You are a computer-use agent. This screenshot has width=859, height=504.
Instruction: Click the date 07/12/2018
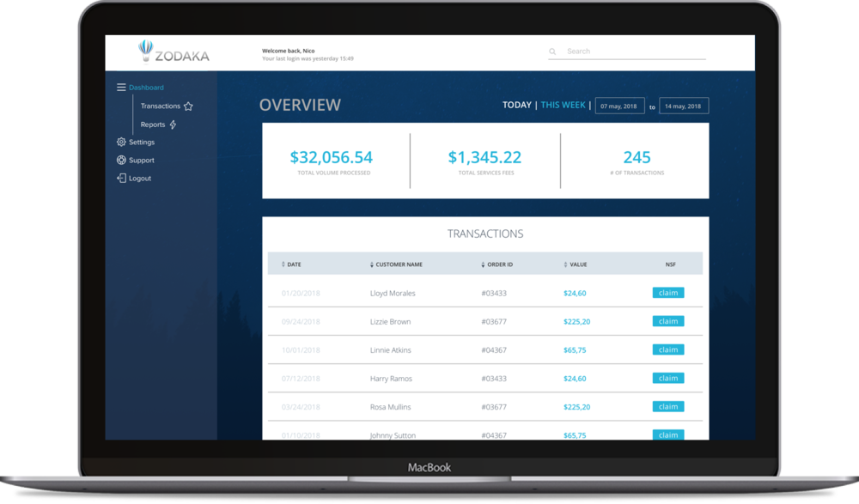(300, 379)
